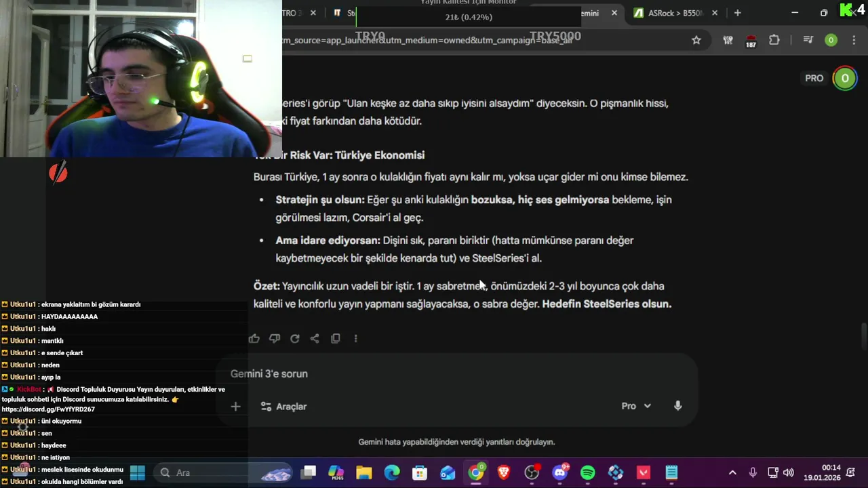Switch to Google Chrome on the taskbar
The image size is (868, 488).
pyautogui.click(x=476, y=472)
